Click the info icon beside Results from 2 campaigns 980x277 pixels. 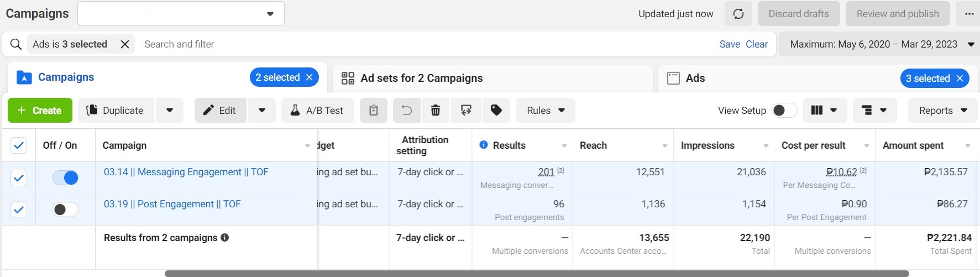(x=225, y=238)
